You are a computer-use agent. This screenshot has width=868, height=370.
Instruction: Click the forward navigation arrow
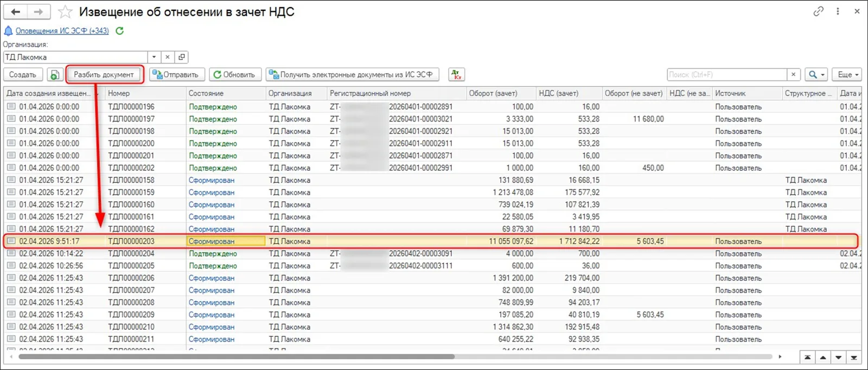39,11
